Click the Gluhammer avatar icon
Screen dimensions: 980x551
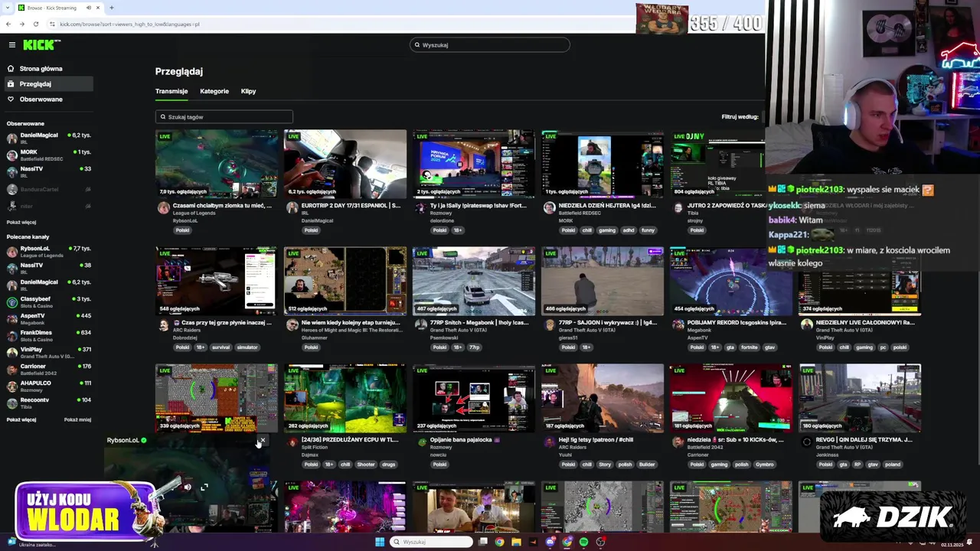coord(292,324)
